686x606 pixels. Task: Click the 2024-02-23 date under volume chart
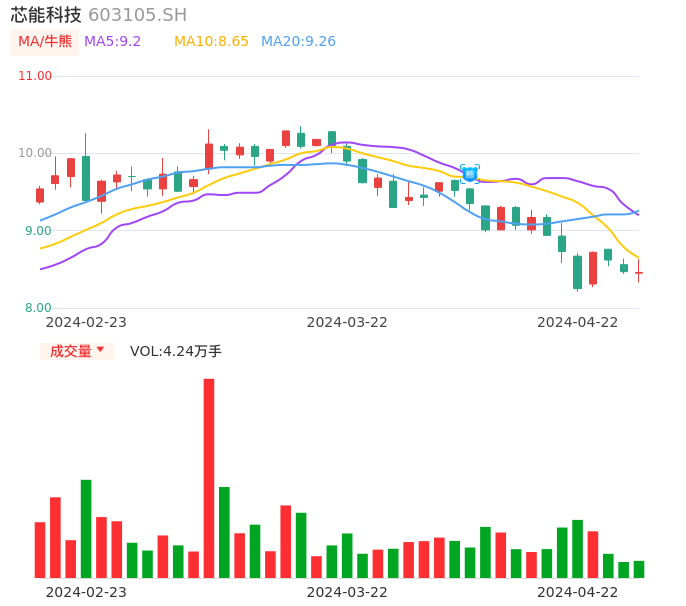click(86, 592)
